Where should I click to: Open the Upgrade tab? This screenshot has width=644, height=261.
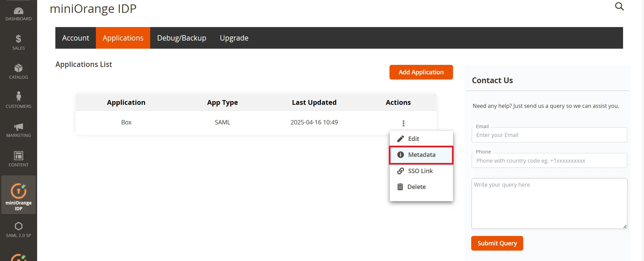click(234, 38)
